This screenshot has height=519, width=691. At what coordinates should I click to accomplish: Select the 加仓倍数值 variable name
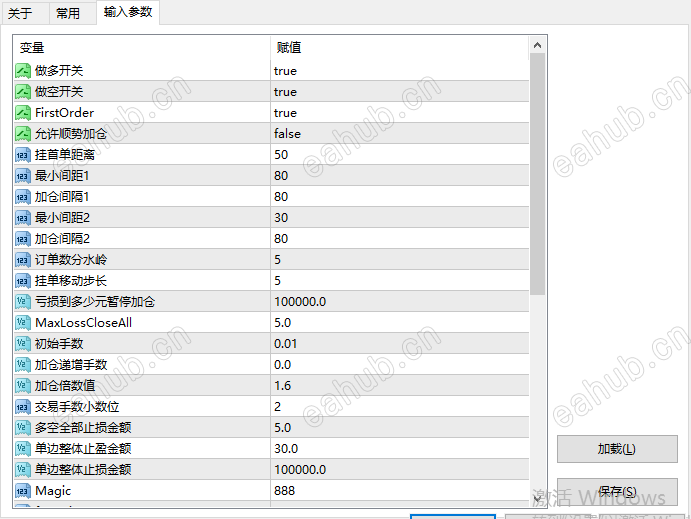tap(65, 386)
